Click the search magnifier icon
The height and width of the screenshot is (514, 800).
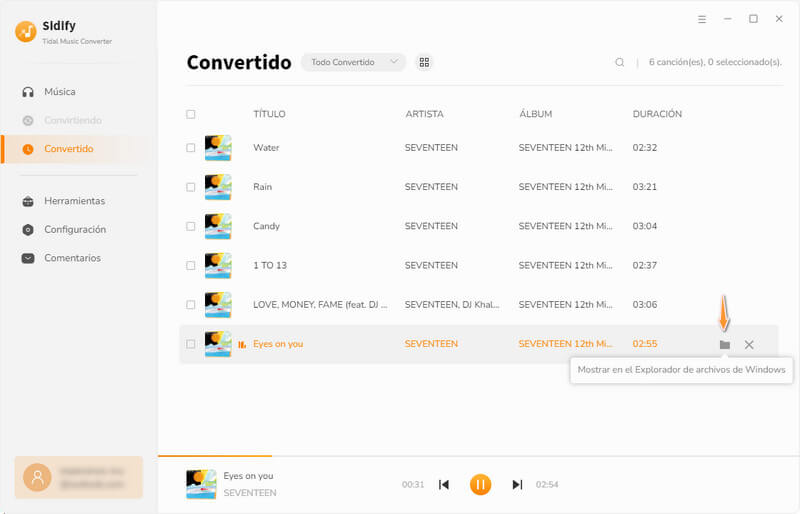[619, 62]
